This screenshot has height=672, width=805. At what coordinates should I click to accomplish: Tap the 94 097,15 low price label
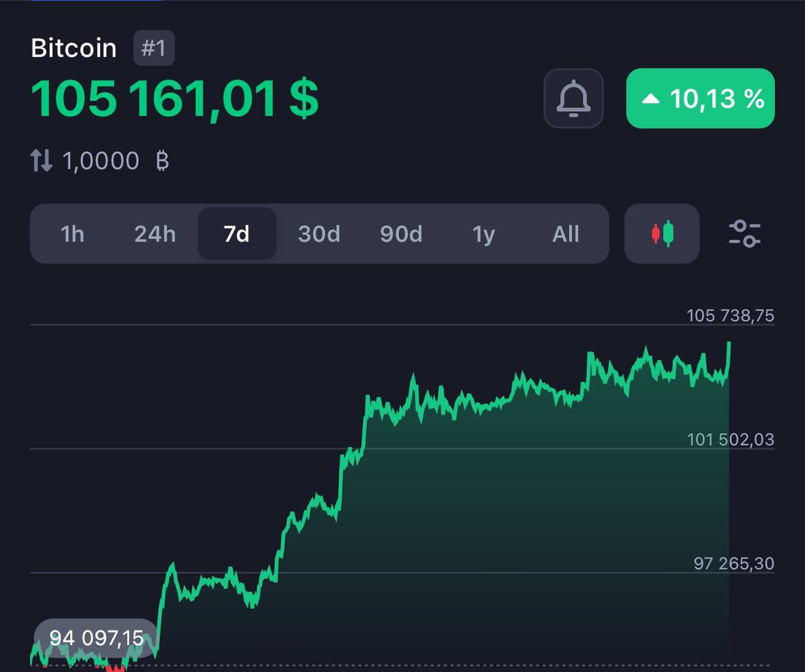click(x=96, y=638)
